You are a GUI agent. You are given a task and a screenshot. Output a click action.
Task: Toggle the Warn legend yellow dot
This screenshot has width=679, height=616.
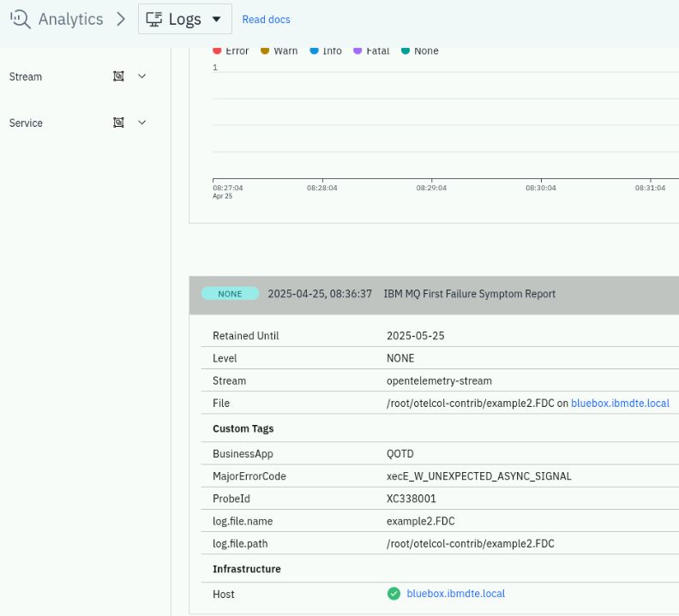pyautogui.click(x=265, y=51)
